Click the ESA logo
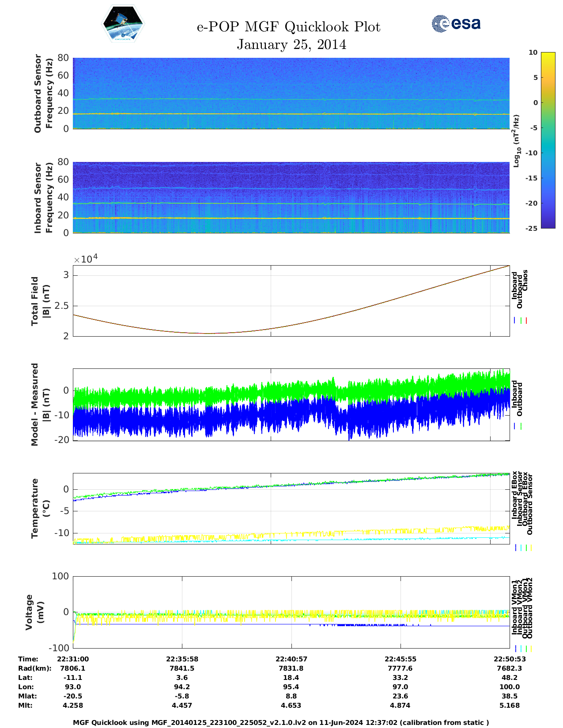Viewport: 563px width, 728px height. (x=456, y=24)
